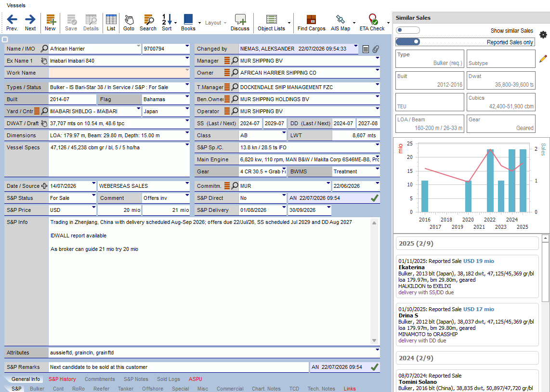This screenshot has width=550, height=392.
Task: Switch to S&P History tab
Action: coord(62,379)
